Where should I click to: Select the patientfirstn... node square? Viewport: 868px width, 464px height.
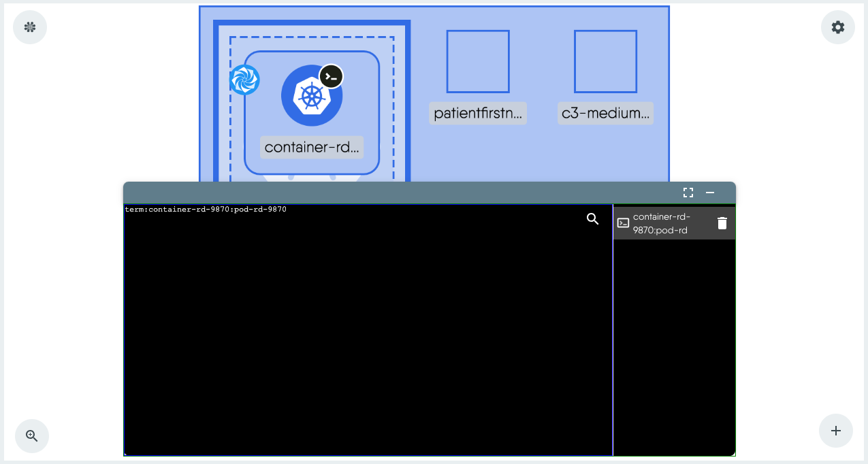[x=478, y=62]
